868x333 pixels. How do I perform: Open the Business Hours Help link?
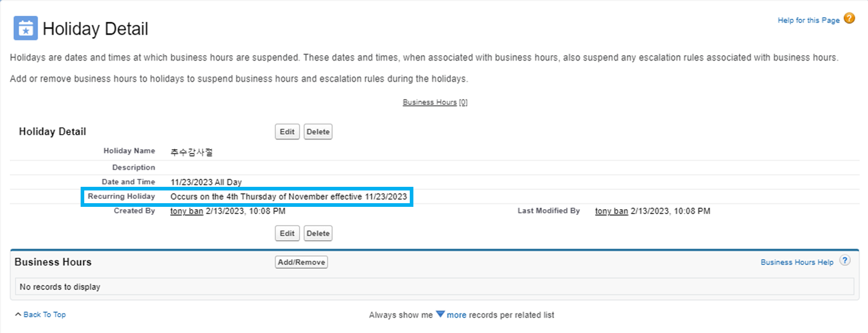pyautogui.click(x=797, y=262)
